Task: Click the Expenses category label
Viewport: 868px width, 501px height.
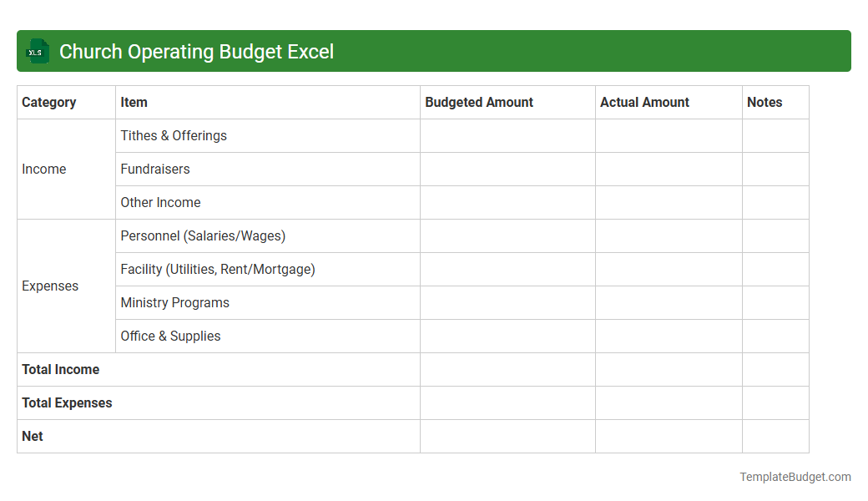Action: [x=50, y=286]
